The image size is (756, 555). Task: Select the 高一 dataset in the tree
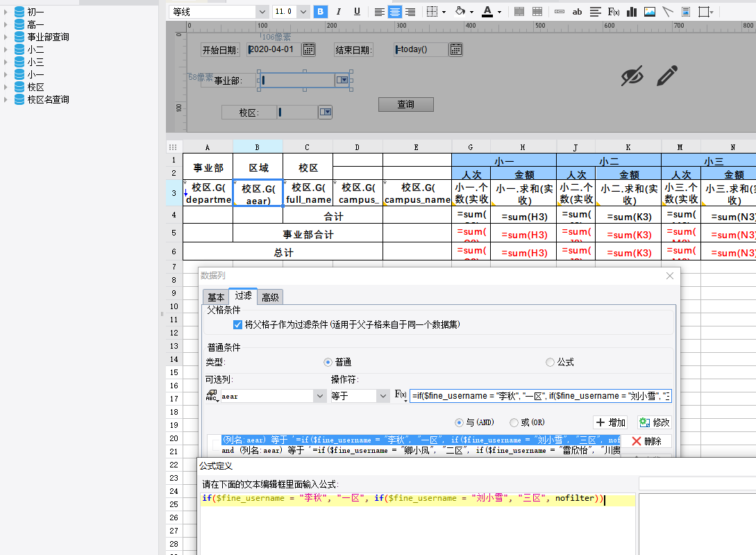35,24
